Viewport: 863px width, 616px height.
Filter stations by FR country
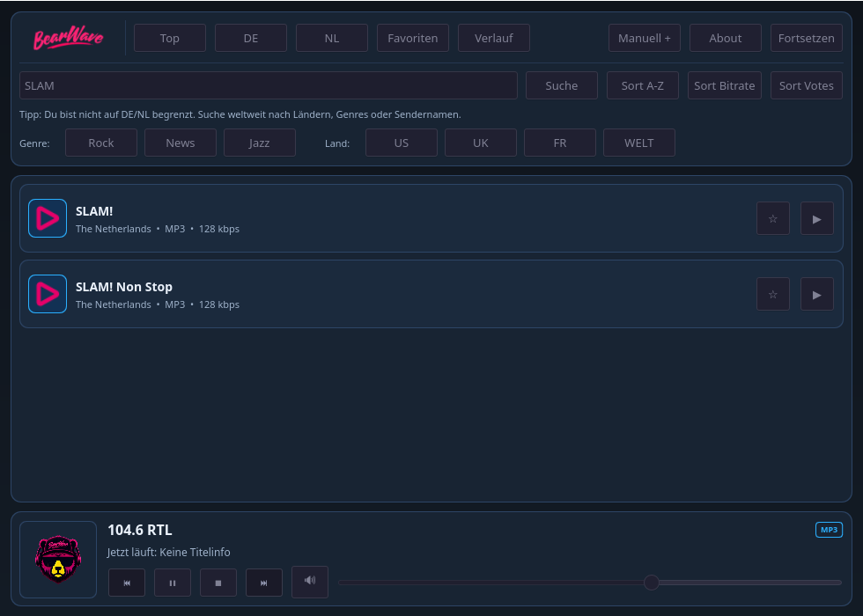tap(560, 143)
